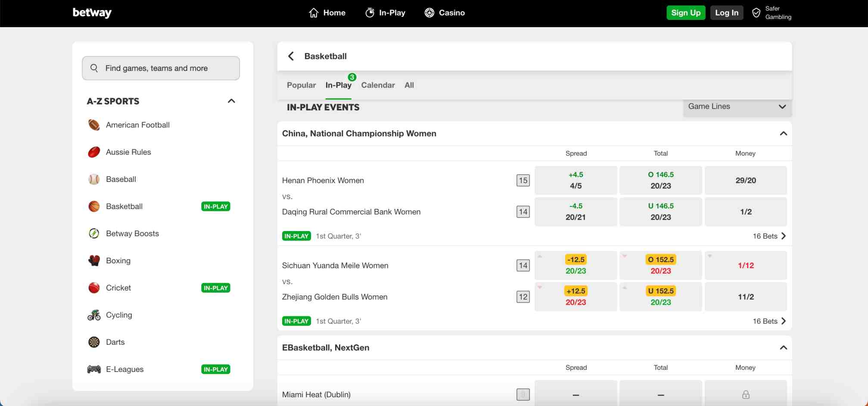Click the Find games search field
The height and width of the screenshot is (406, 868).
click(x=161, y=68)
